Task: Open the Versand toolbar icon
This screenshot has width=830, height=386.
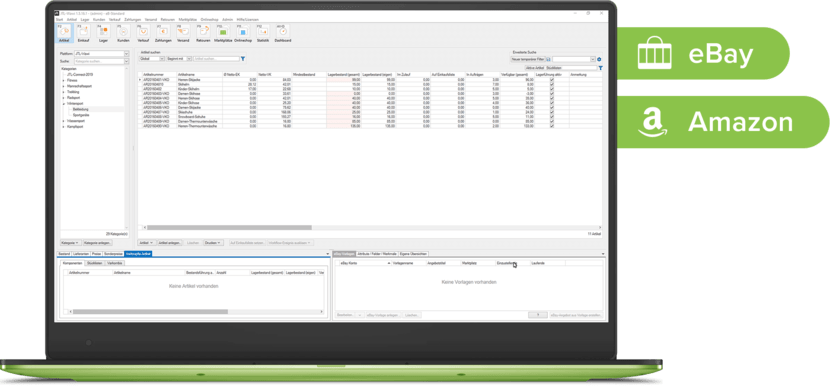Action: (x=183, y=33)
